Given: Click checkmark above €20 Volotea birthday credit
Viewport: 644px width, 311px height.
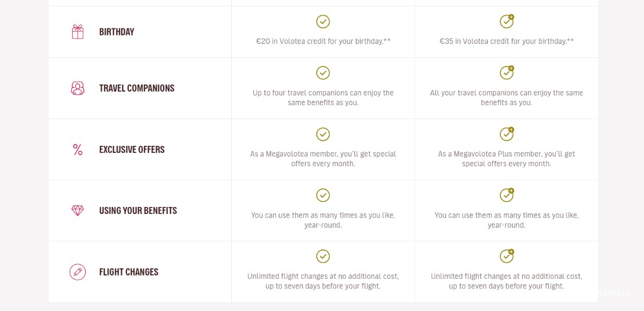Looking at the screenshot, I should tap(323, 21).
